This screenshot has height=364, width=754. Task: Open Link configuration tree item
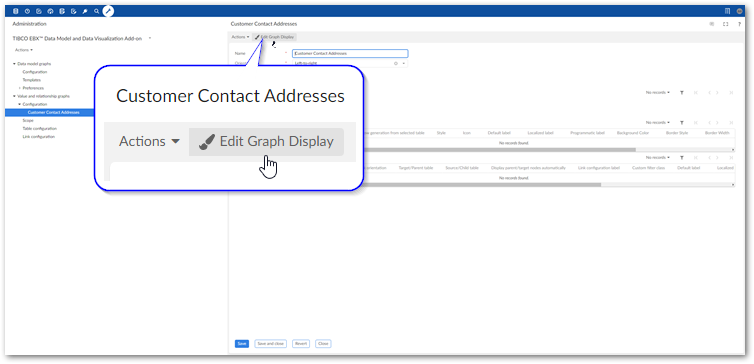[38, 137]
